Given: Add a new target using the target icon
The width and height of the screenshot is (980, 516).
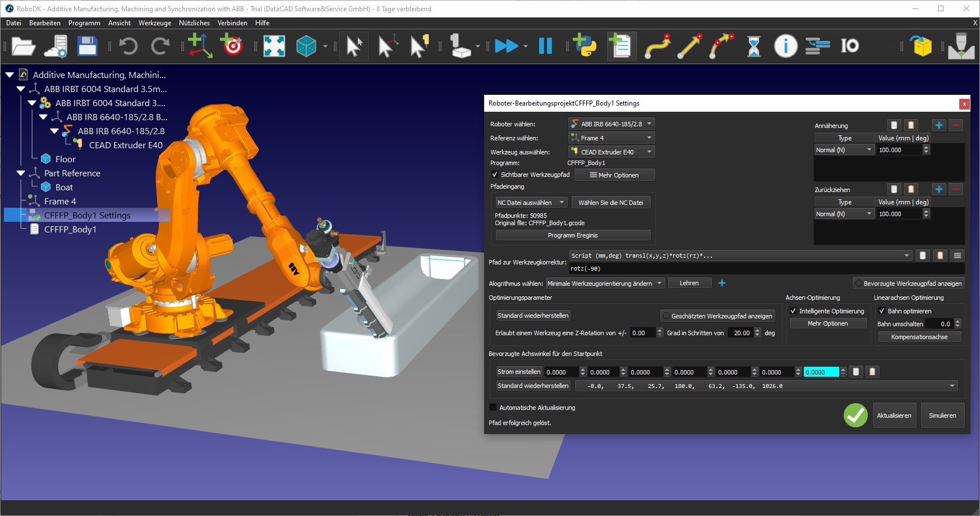Looking at the screenshot, I should 233,46.
